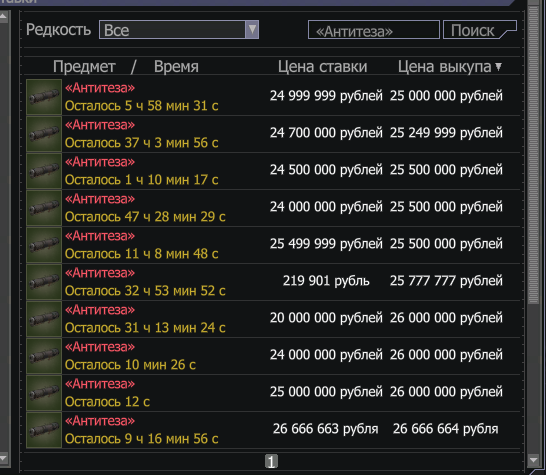Image resolution: width=546 pixels, height=475 pixels.
Task: Select item icon with 37 ч 3 мин left
Action: tap(44, 134)
